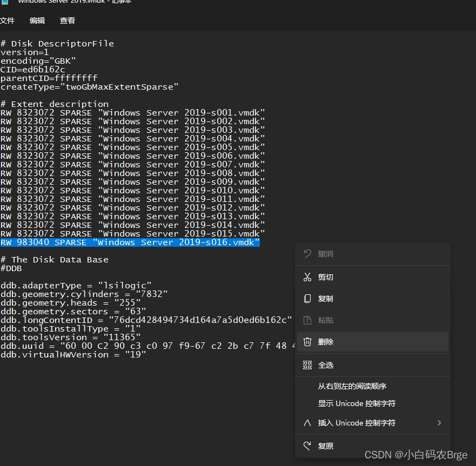Click the highlighted line with 2019-s016.vmdk
476x466 pixels.
[130, 242]
